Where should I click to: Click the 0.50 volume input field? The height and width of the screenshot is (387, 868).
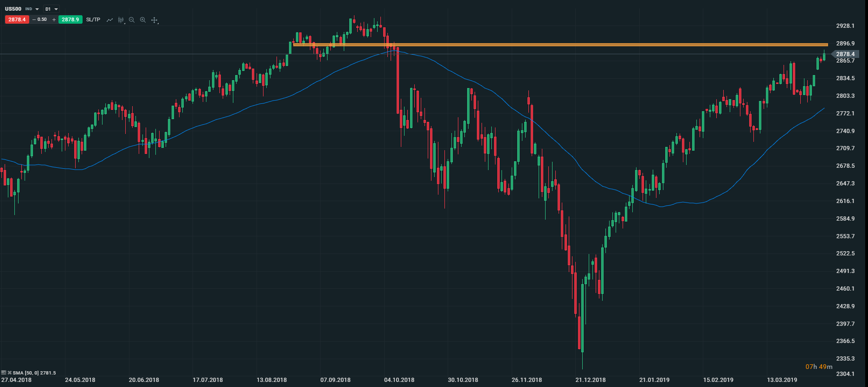[x=43, y=19]
